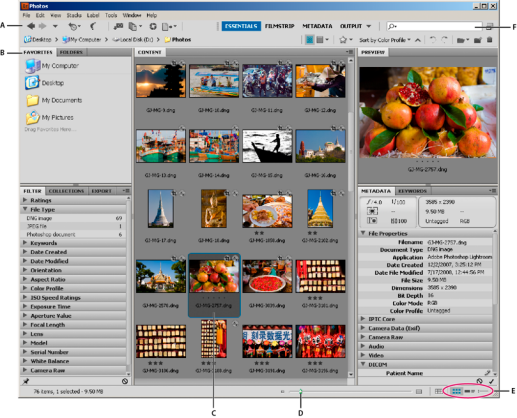
Task: Click the Output to web or PDF icon
Action: [169, 26]
